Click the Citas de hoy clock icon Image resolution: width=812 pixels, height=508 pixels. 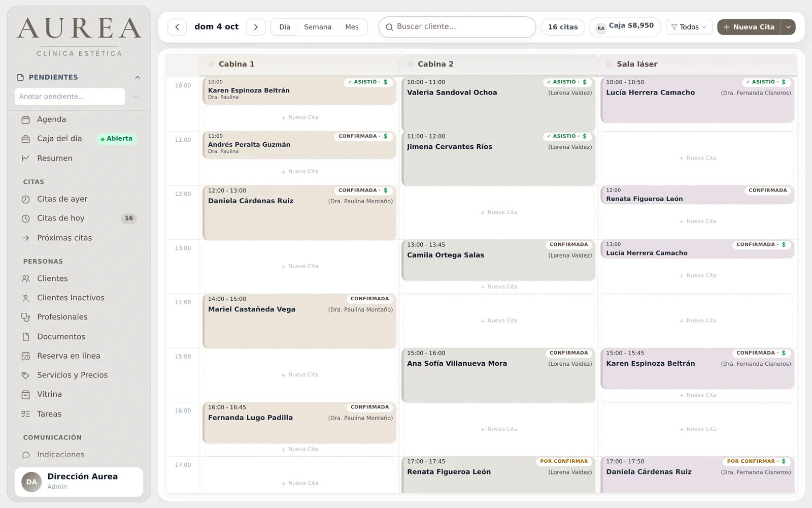point(26,218)
